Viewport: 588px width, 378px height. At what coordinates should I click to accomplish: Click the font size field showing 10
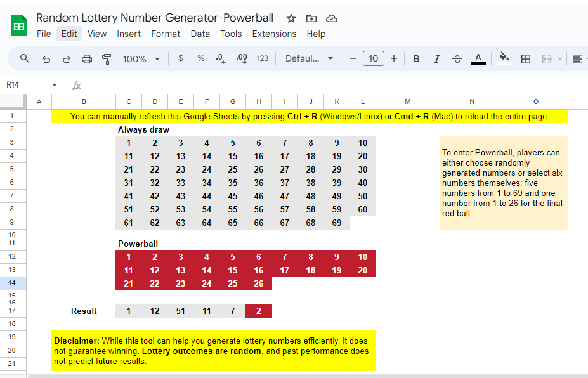[373, 58]
